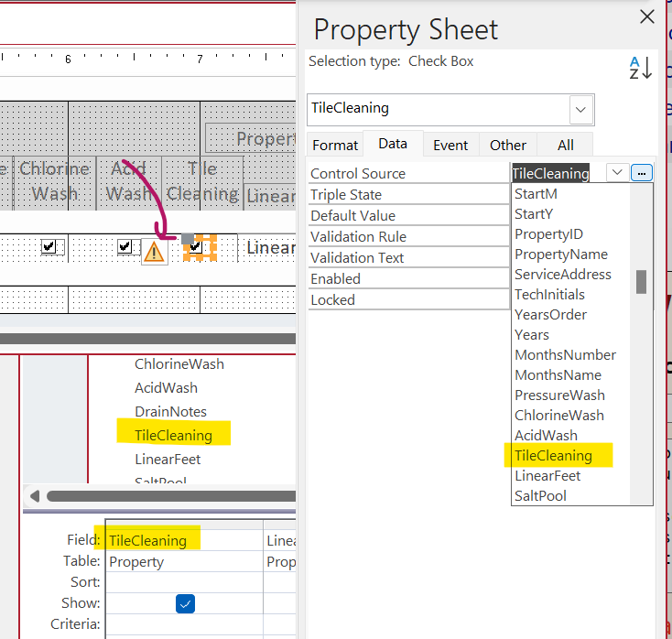Select PropertyName in the field list
Viewport: 672px width, 639px height.
click(560, 255)
